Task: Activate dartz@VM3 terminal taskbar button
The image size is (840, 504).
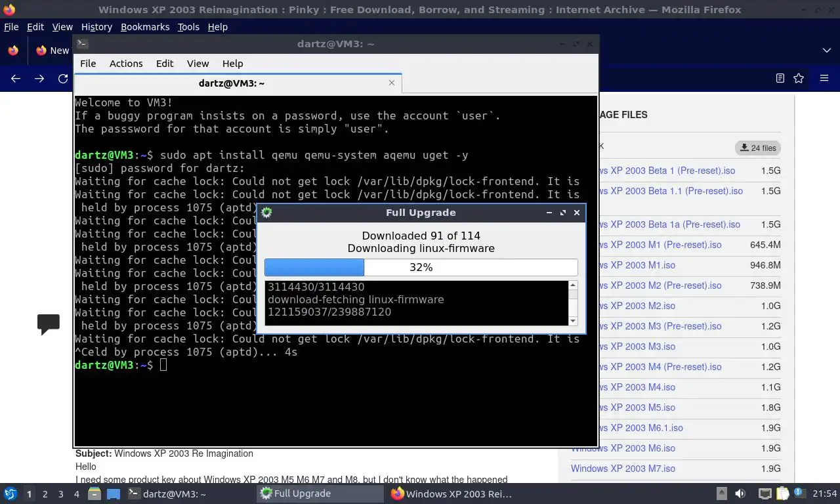Action: tap(190, 493)
